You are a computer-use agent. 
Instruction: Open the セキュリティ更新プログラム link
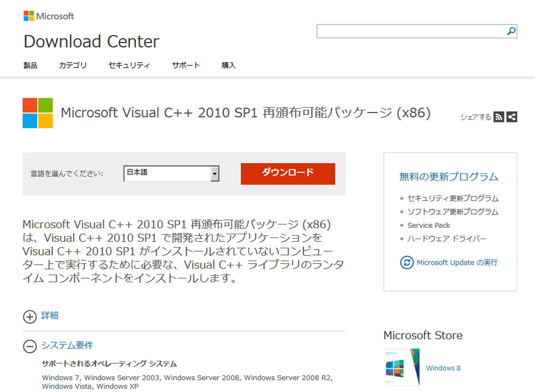pos(453,198)
